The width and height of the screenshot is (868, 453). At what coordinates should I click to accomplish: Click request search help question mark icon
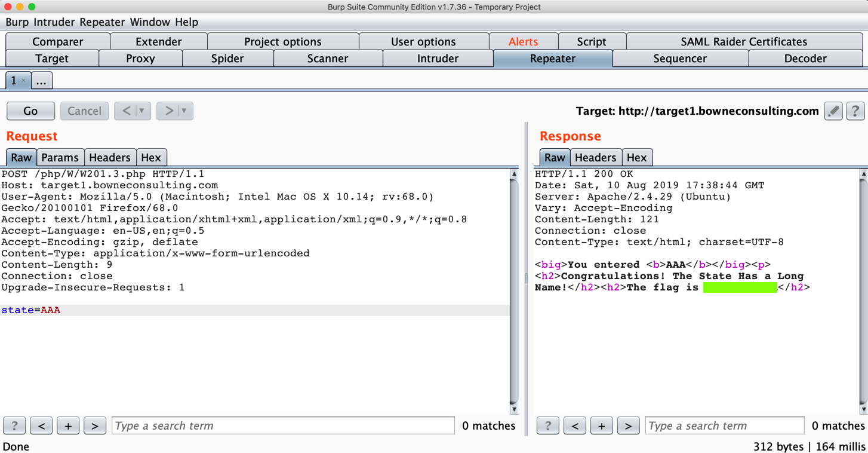point(14,426)
